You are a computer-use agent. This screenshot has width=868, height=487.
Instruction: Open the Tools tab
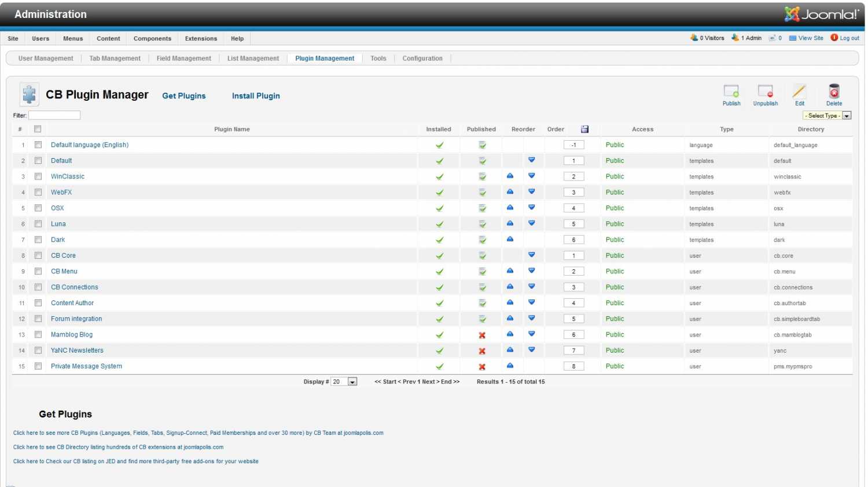click(x=378, y=58)
